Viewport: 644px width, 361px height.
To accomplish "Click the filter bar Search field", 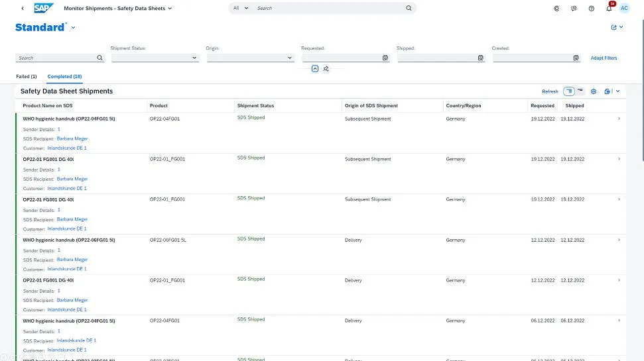I will click(x=56, y=58).
